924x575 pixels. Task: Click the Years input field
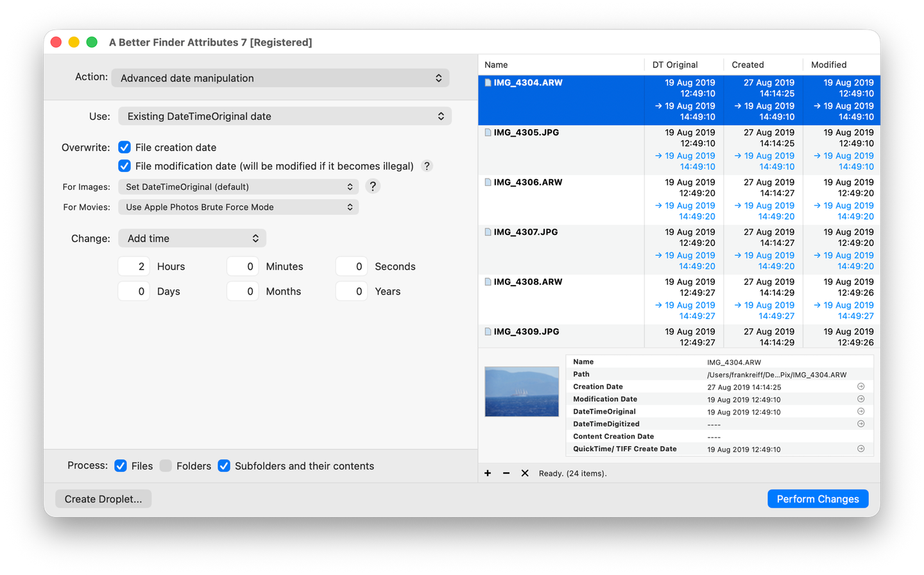click(352, 291)
